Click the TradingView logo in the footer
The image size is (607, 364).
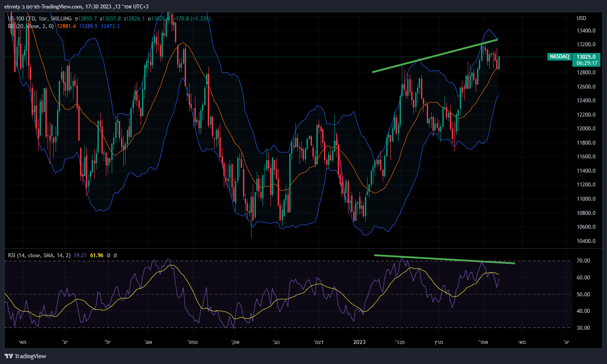(25, 356)
